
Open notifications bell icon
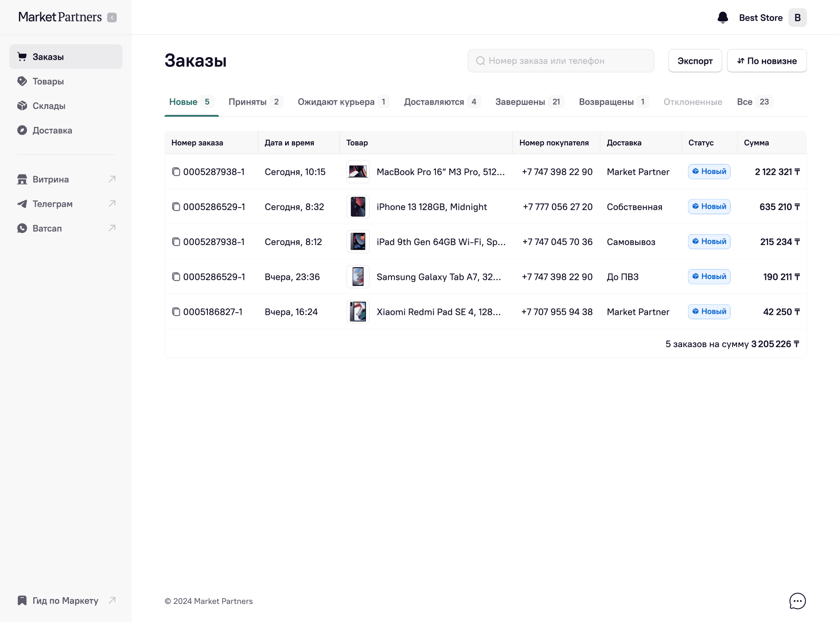(722, 18)
